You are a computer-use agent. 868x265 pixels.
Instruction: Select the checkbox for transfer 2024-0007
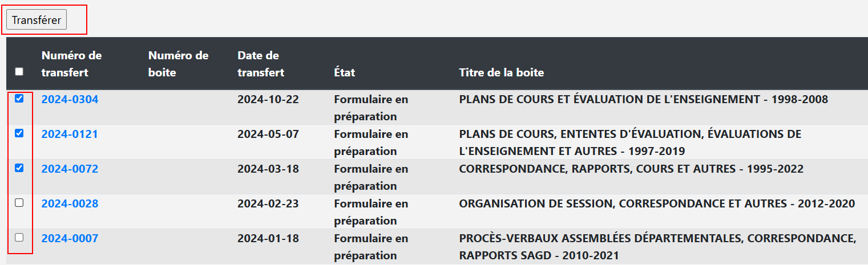click(x=19, y=238)
